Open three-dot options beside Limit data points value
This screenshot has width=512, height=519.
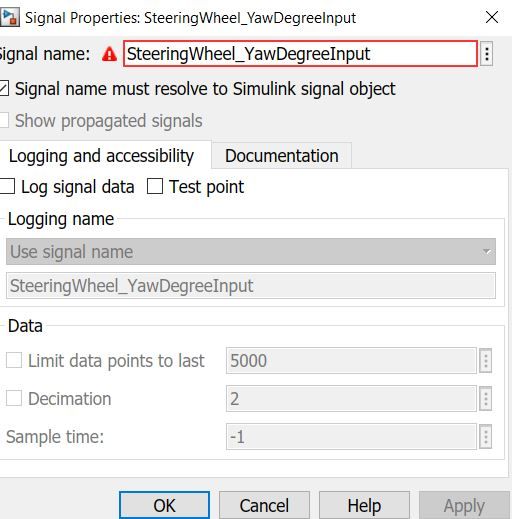pyautogui.click(x=486, y=360)
